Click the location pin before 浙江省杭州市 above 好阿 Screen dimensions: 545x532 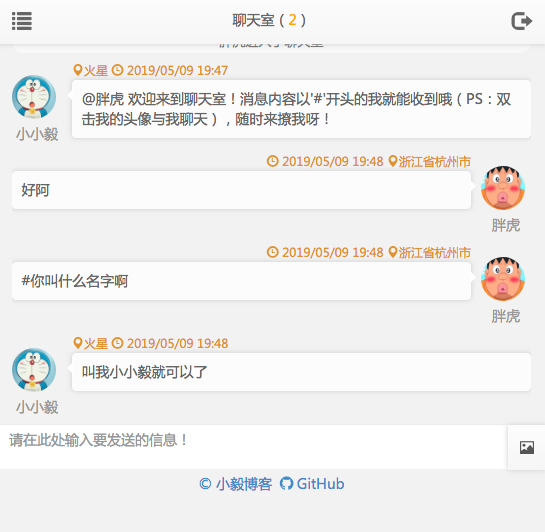coord(393,161)
